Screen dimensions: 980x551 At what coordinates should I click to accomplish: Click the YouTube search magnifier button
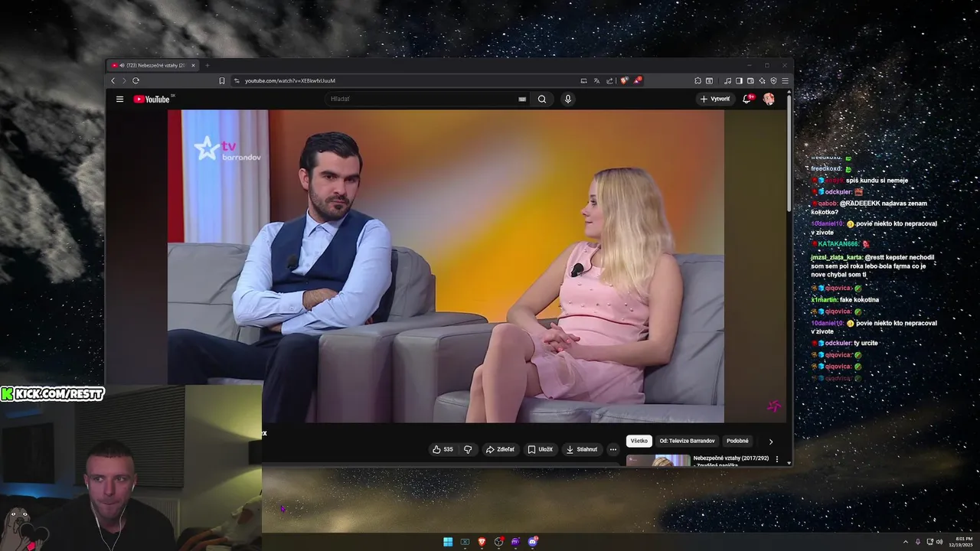(x=542, y=99)
